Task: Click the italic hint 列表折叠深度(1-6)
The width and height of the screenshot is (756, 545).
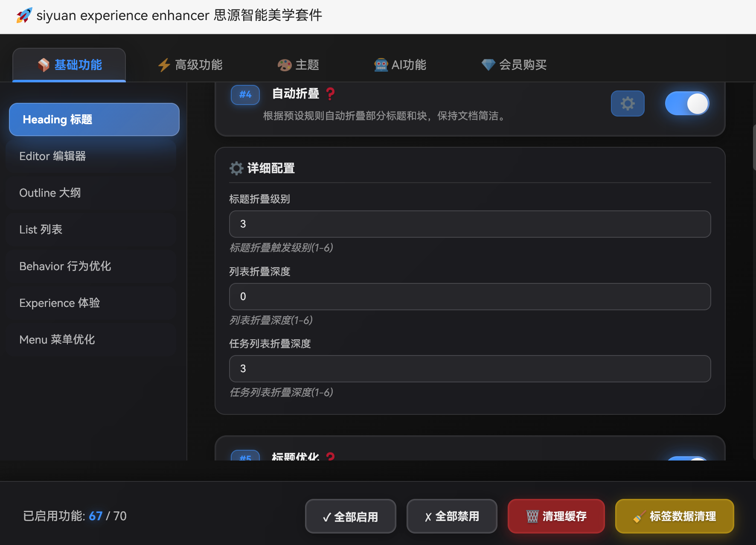Action: 271,320
